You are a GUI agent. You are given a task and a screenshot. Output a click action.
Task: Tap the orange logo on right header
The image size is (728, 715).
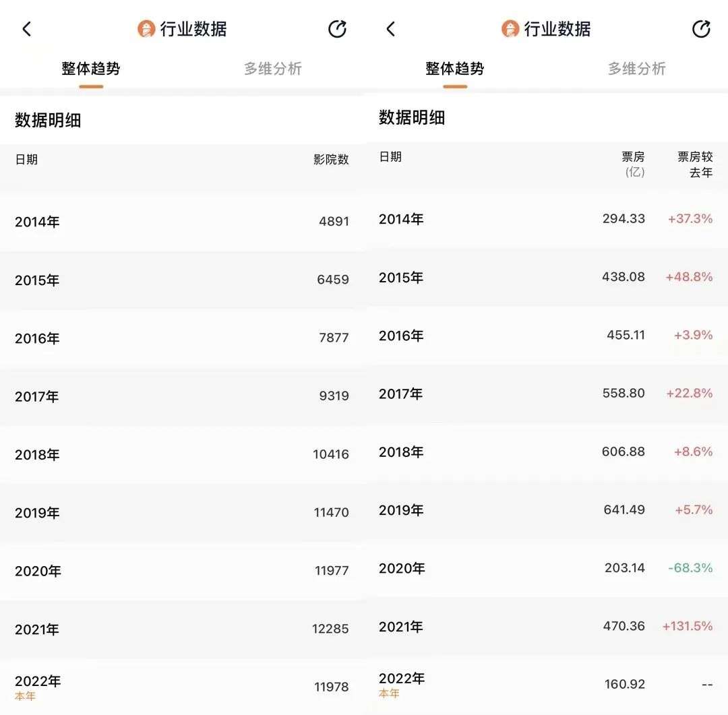point(510,29)
